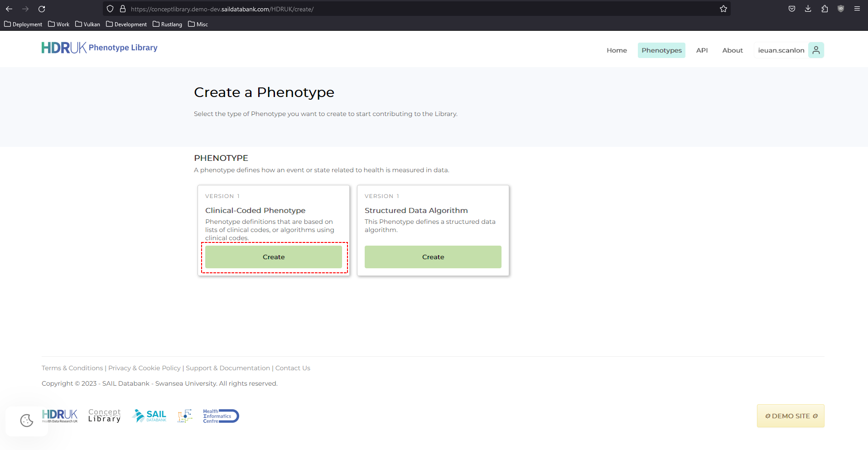Viewport: 868px width, 450px height.
Task: Click the Concept Library footer logo
Action: click(x=105, y=416)
